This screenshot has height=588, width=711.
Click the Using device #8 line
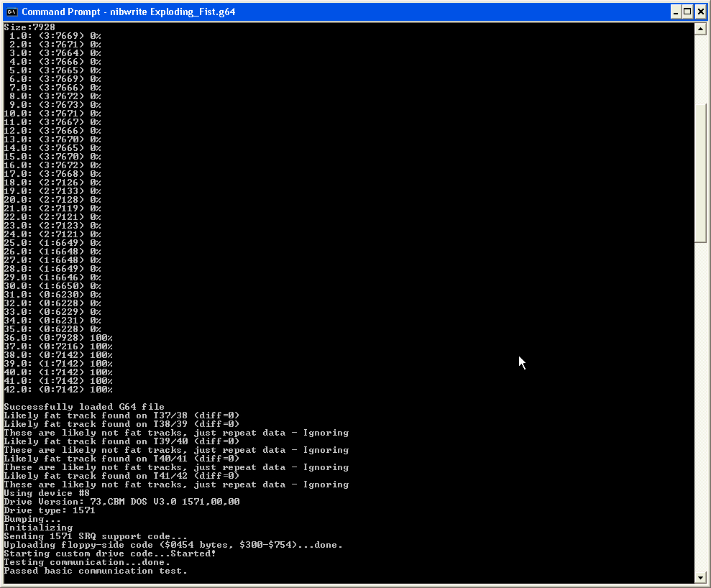47,493
